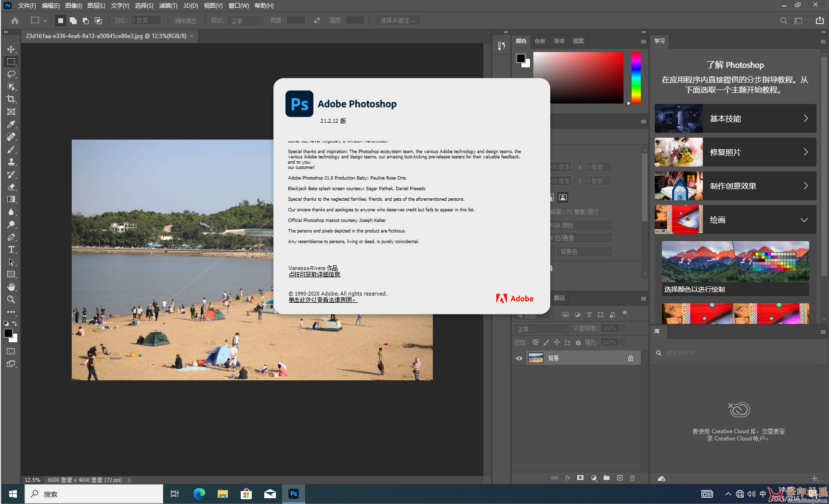Select the Eyedropper tool
The image size is (829, 504).
click(11, 124)
